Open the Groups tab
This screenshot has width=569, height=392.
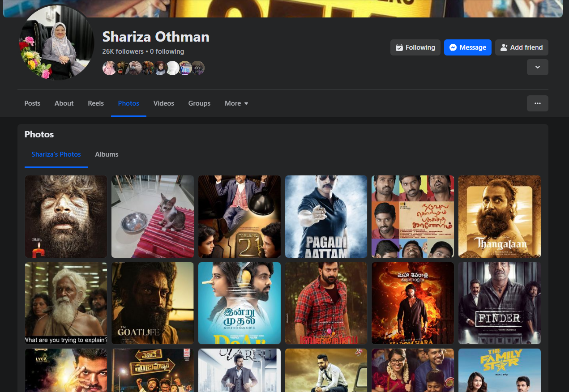[199, 103]
